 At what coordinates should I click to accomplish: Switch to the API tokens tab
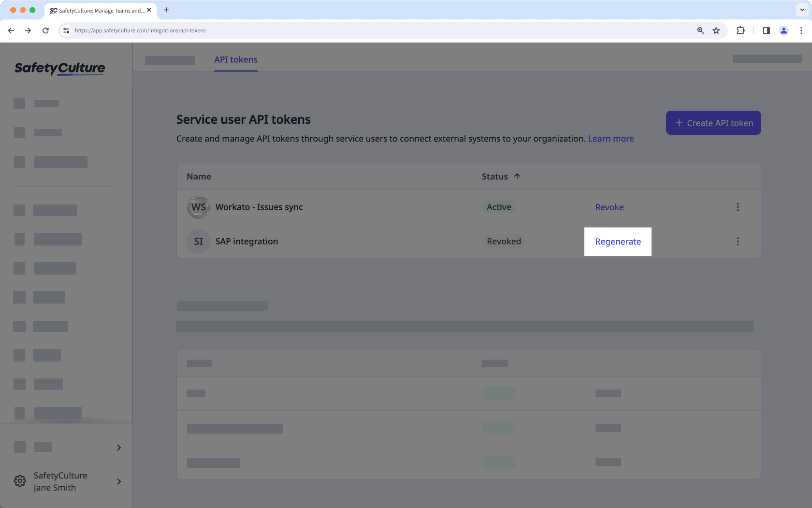pyautogui.click(x=235, y=59)
